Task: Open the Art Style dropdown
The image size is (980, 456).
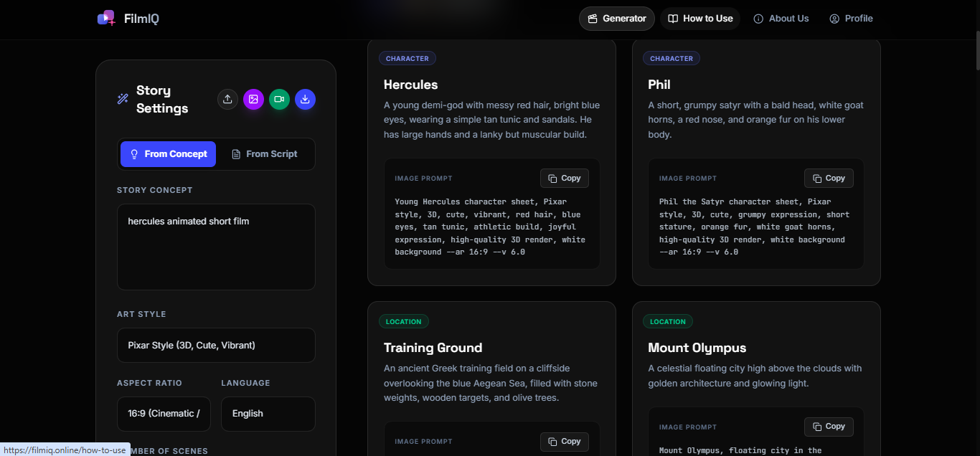Action: pyautogui.click(x=216, y=346)
